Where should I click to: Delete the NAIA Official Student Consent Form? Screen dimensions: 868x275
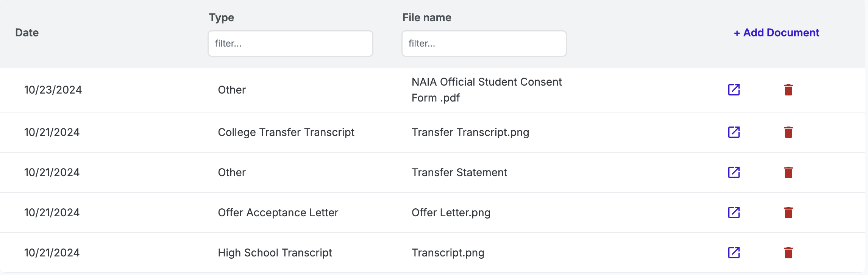(788, 90)
